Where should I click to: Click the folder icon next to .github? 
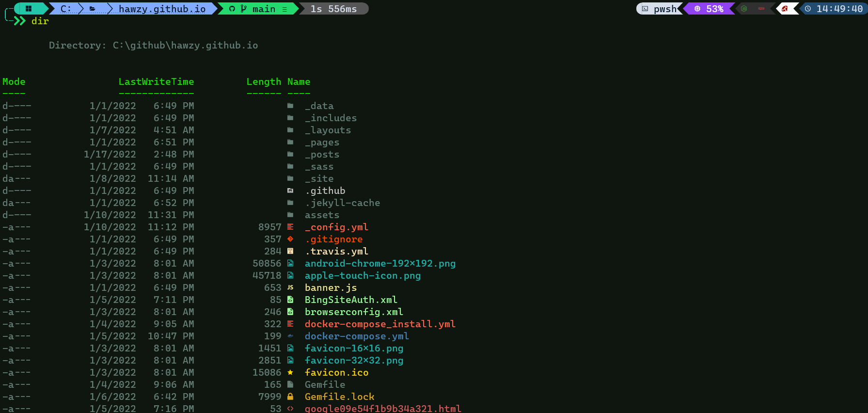(290, 191)
